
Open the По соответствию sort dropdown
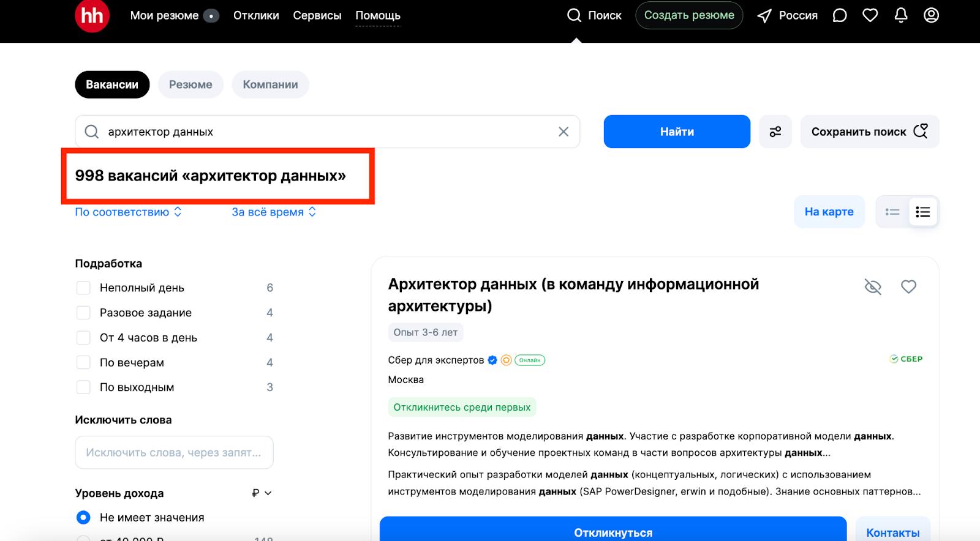[128, 212]
